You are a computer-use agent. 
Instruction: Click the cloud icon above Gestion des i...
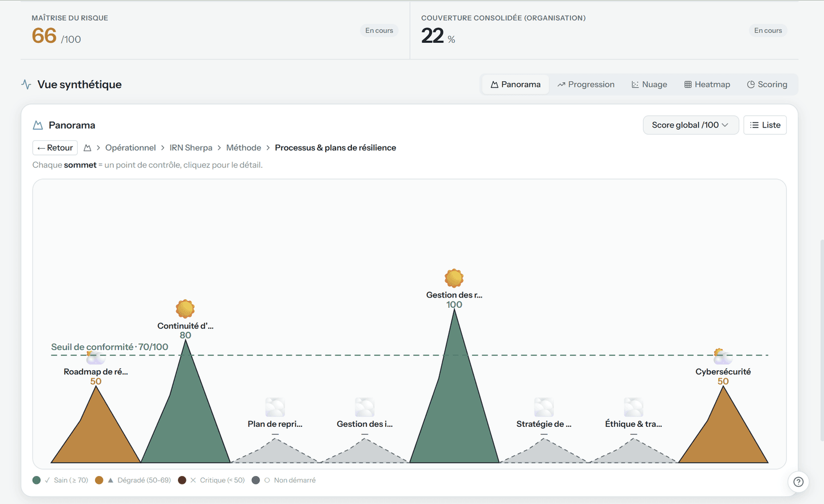[x=365, y=407]
